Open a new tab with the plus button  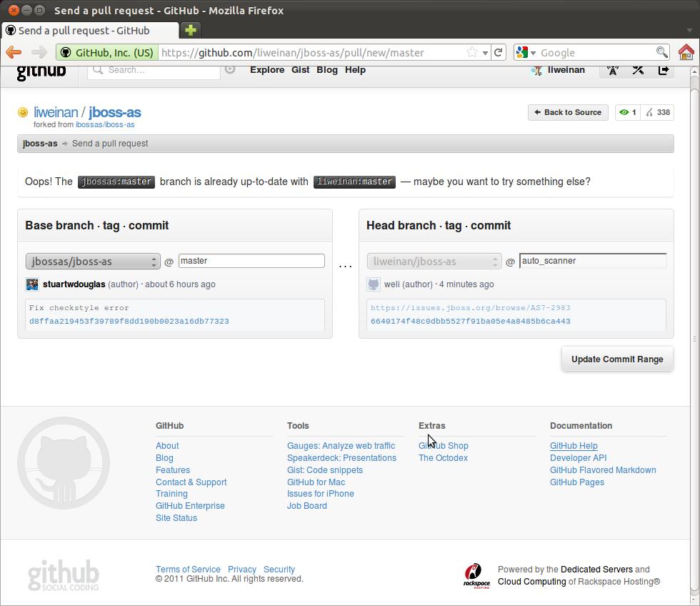191,30
